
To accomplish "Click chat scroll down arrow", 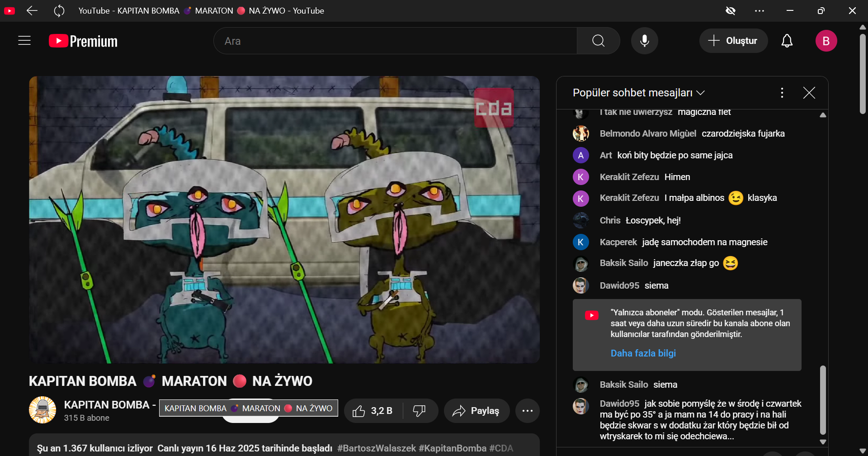I will click(823, 442).
